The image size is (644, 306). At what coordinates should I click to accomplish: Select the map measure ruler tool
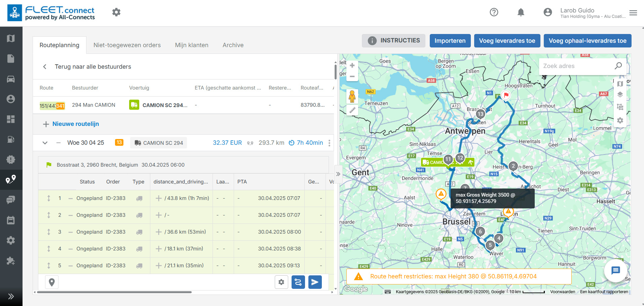click(x=352, y=110)
